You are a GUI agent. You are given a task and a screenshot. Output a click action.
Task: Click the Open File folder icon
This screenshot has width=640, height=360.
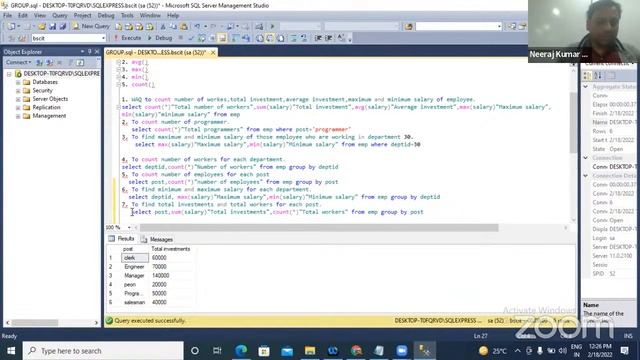click(42, 27)
